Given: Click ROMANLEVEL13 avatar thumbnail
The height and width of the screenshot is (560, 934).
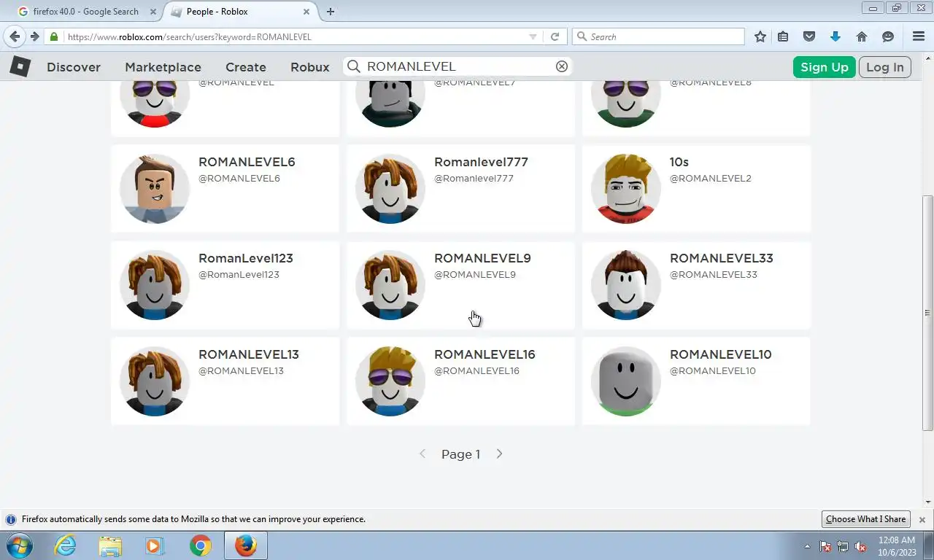Looking at the screenshot, I should click(155, 381).
